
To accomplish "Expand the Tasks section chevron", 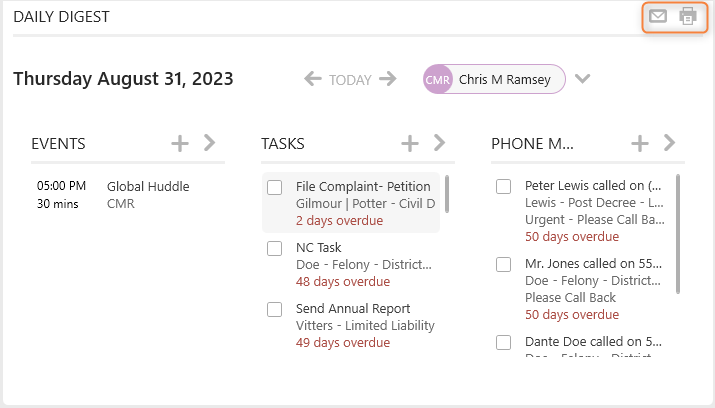I will pos(439,143).
